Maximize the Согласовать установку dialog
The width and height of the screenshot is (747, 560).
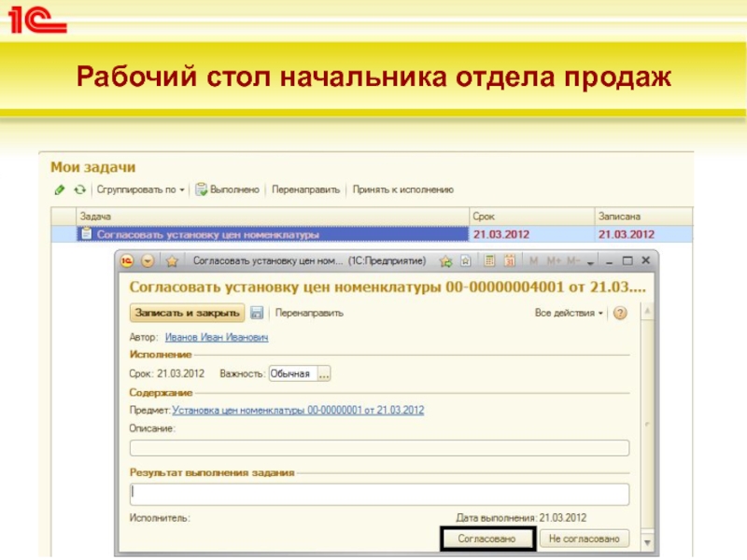point(627,261)
